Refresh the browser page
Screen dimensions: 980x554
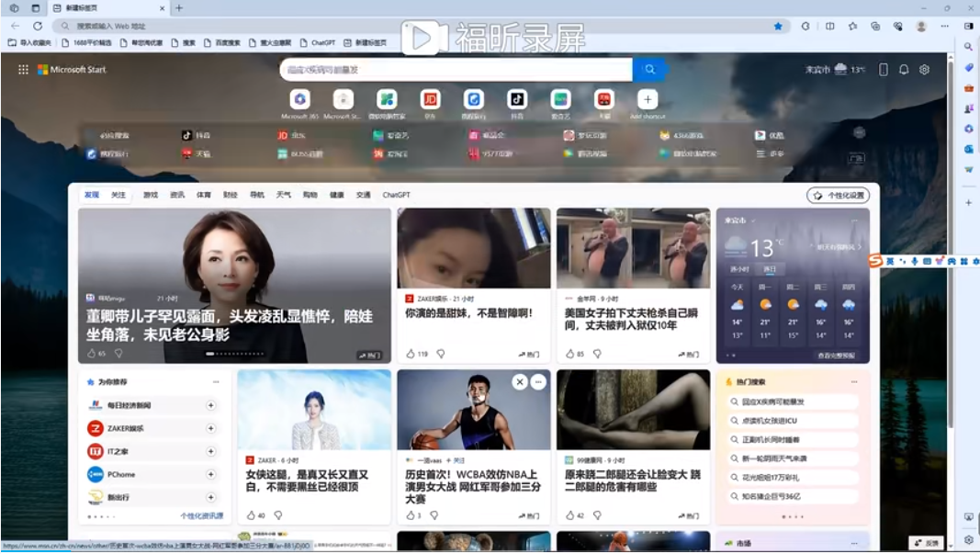[x=38, y=26]
